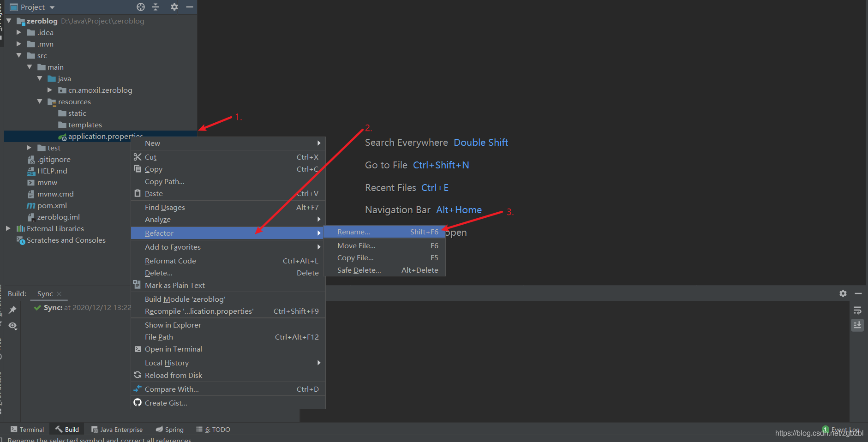868x442 pixels.
Task: Choose Find Usages entry
Action: pos(228,207)
